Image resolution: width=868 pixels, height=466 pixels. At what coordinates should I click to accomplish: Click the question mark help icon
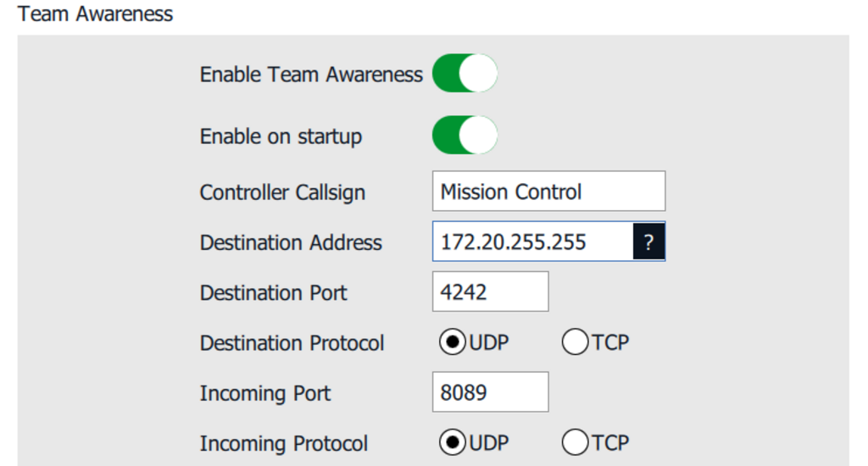(648, 243)
